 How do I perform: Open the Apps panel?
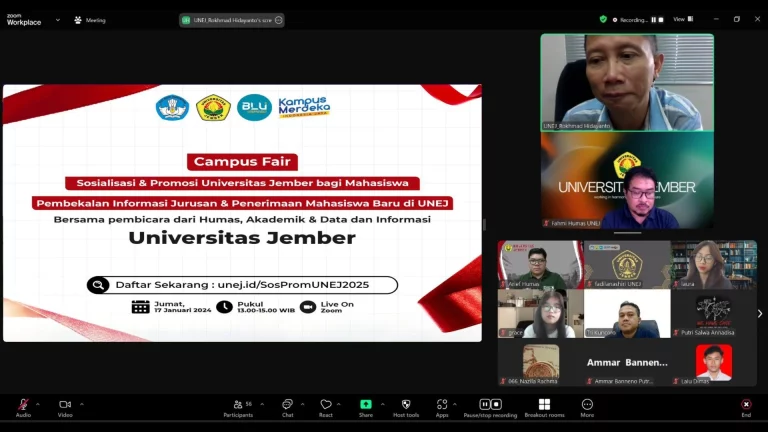point(442,408)
